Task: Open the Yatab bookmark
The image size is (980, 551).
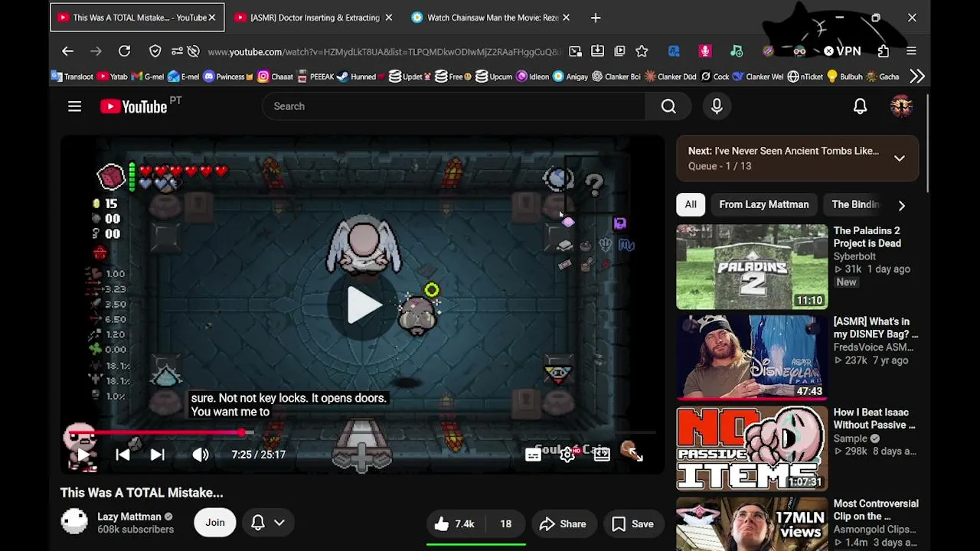Action: pyautogui.click(x=112, y=77)
